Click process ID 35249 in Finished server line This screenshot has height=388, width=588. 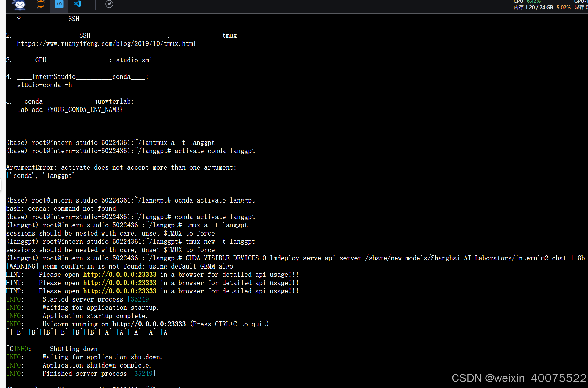tap(143, 374)
